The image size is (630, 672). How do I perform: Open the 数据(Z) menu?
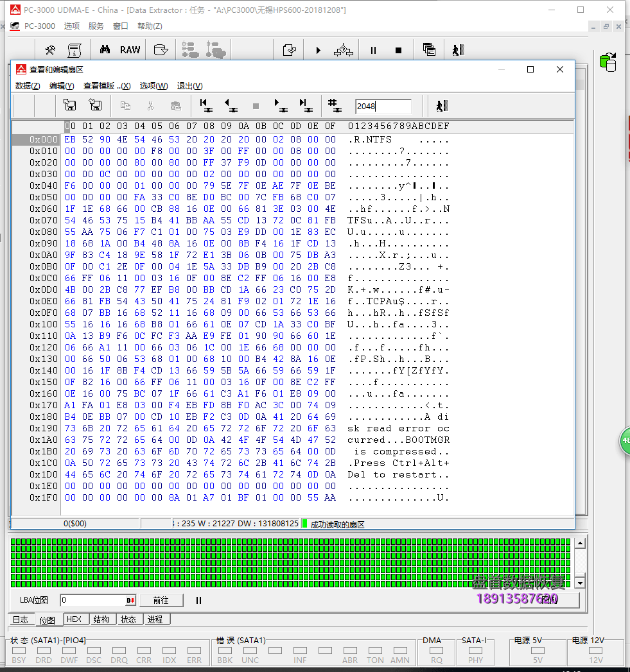(x=28, y=86)
